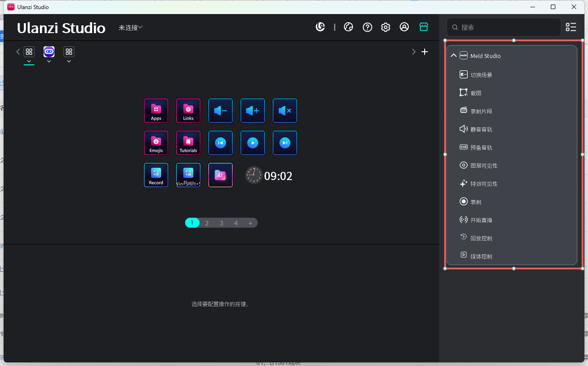Viewport: 588px width, 366px height.
Task: Click the Links folder key
Action: [x=188, y=111]
